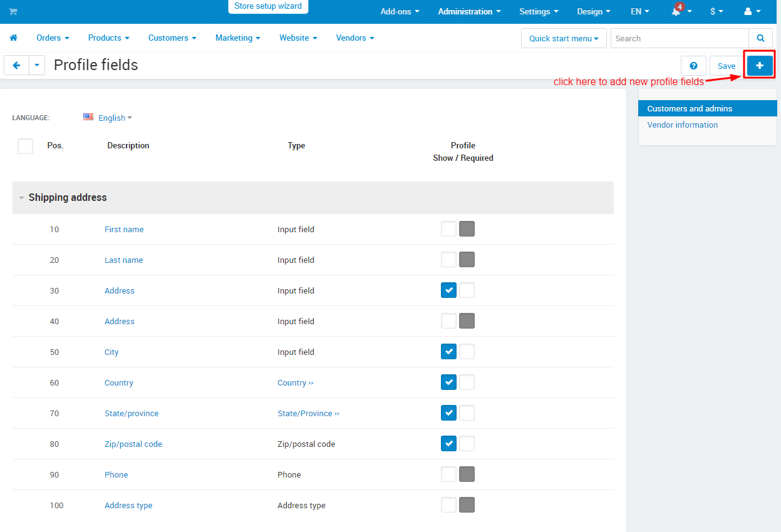
Task: Click the search magnifier button
Action: pos(760,38)
